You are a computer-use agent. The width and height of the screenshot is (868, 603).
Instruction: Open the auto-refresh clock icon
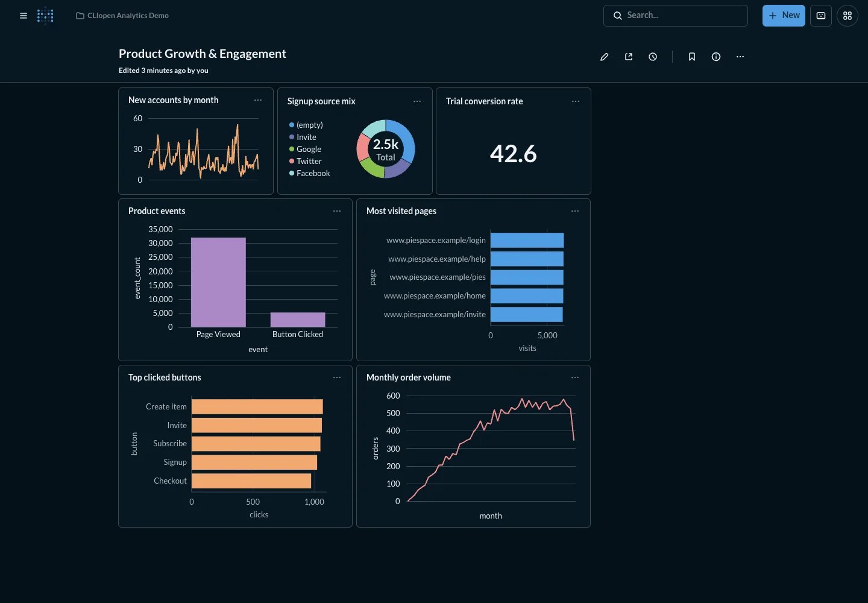653,57
